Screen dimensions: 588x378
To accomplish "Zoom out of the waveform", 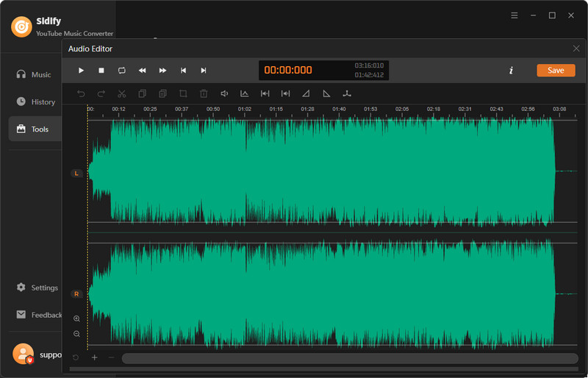I will click(77, 334).
